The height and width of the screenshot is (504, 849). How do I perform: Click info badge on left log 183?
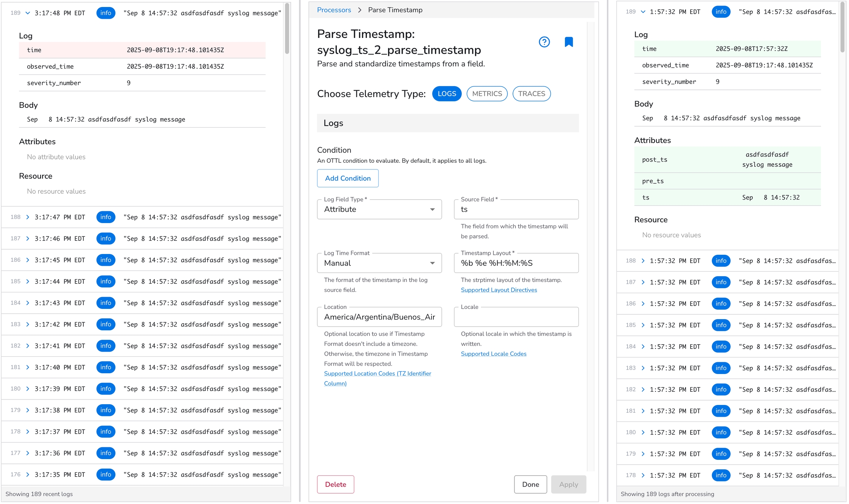[x=105, y=324]
